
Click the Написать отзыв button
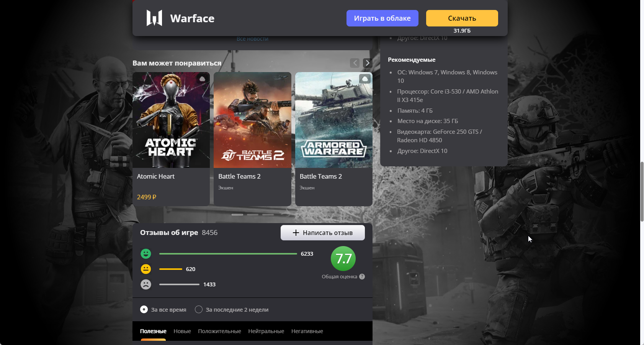(323, 233)
